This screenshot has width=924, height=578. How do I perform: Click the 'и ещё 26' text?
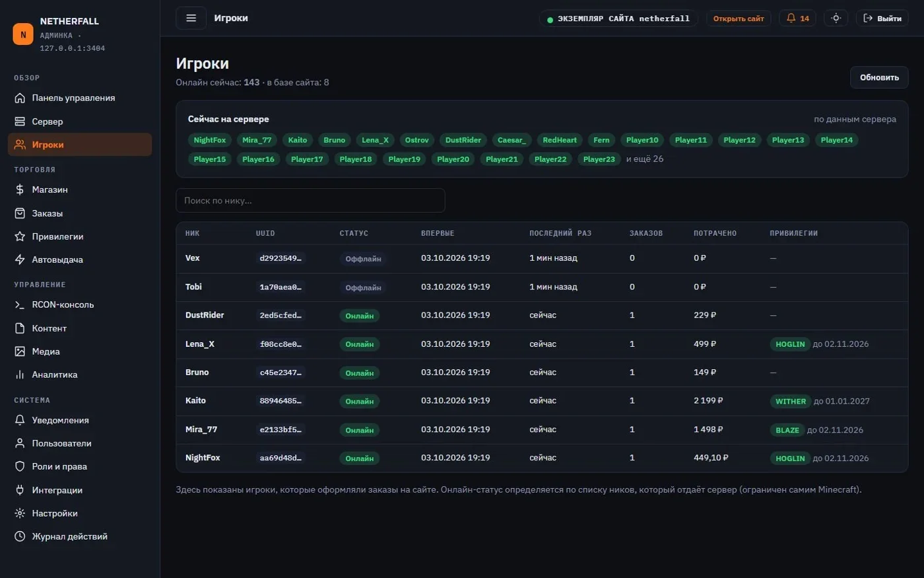tap(645, 159)
